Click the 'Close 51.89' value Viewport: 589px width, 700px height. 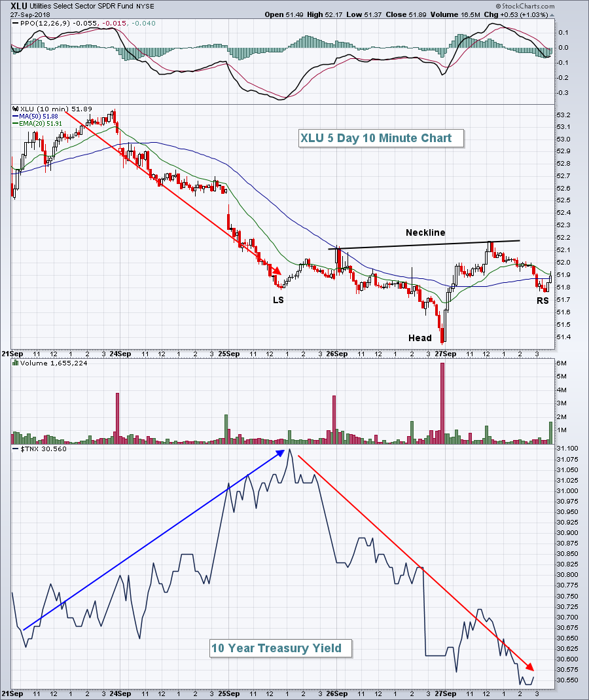click(406, 14)
